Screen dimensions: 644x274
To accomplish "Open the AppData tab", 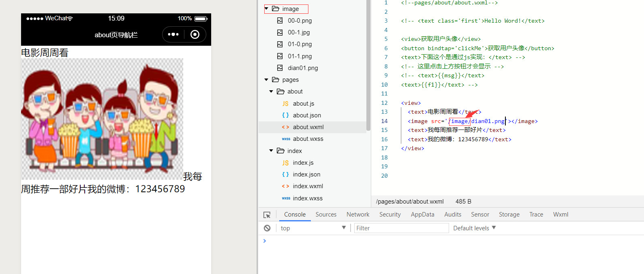I will (423, 215).
